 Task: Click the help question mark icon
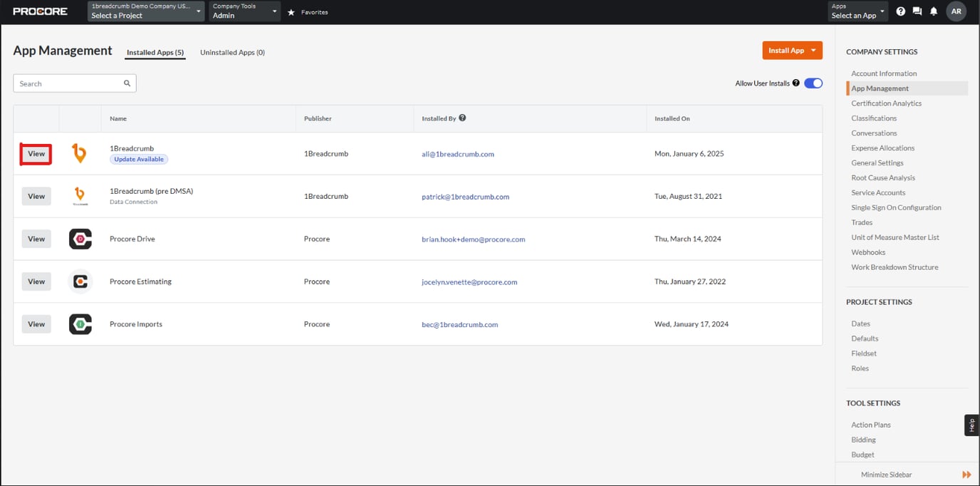coord(899,11)
